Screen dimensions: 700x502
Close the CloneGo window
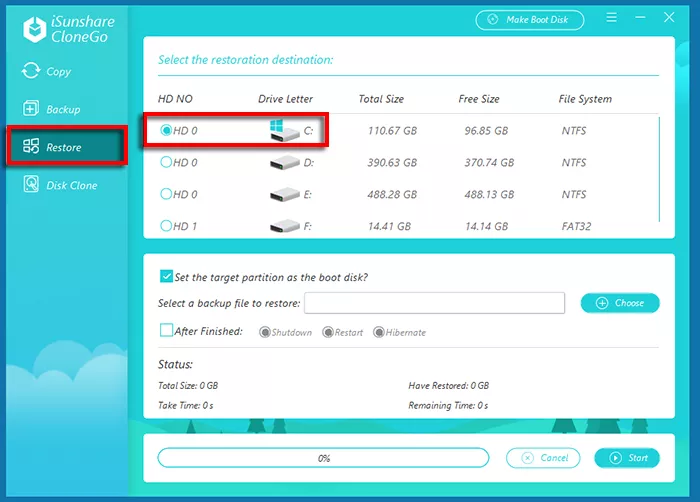(x=669, y=17)
